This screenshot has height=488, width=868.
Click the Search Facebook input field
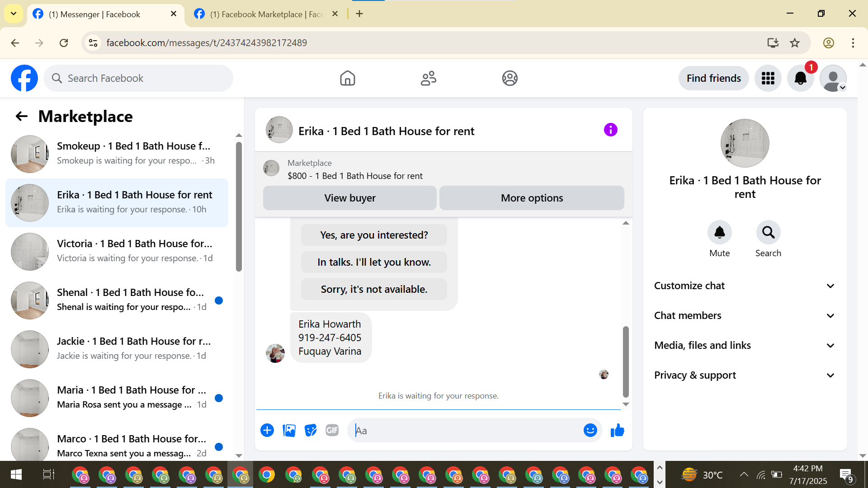145,78
